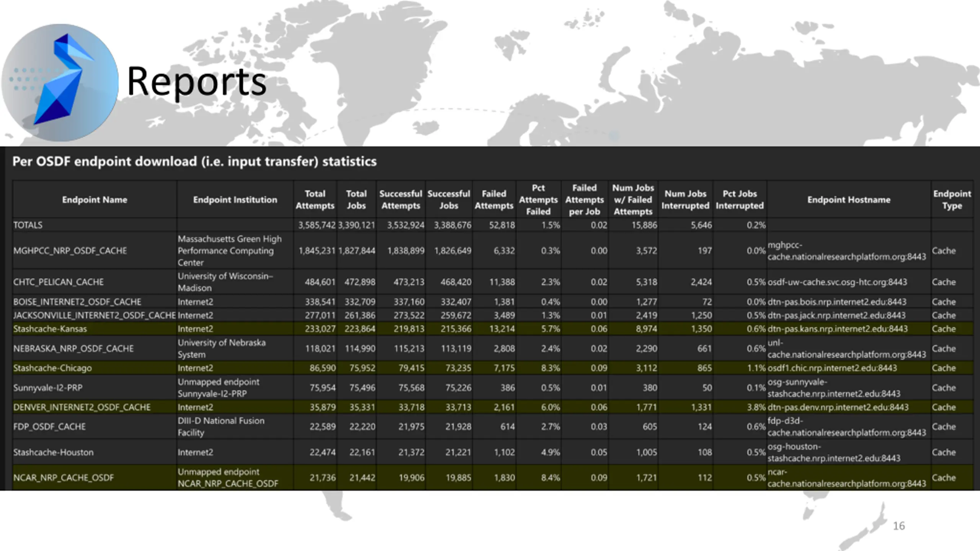
Task: Click the Endpoint Institution column header
Action: 235,200
